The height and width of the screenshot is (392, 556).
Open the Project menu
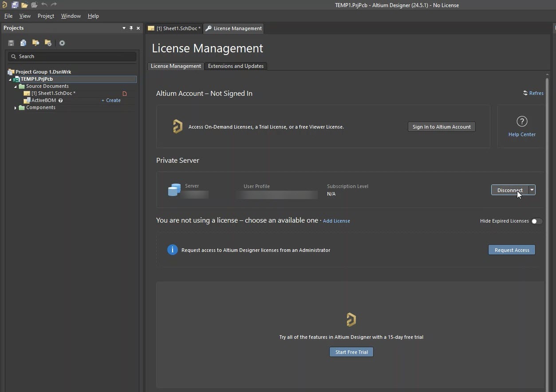pyautogui.click(x=46, y=16)
